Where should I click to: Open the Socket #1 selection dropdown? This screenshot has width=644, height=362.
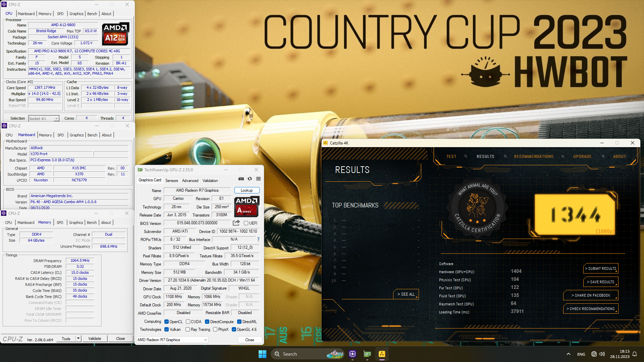coord(44,118)
